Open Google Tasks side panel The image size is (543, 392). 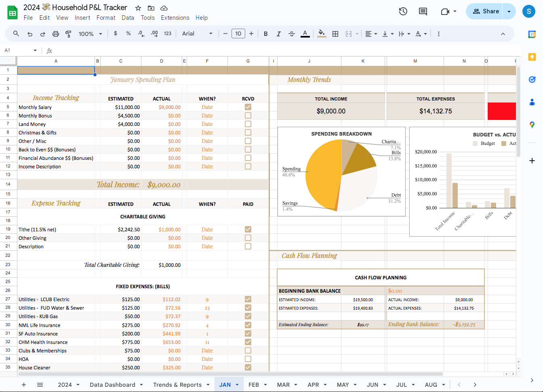532,80
